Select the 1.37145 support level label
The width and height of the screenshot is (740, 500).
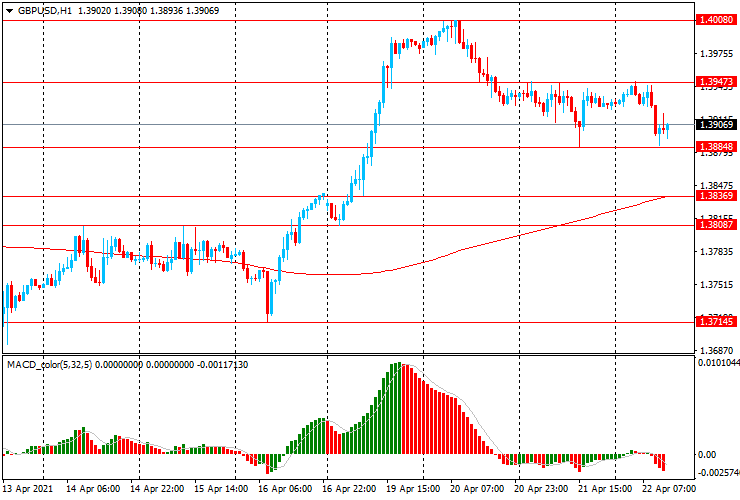pos(716,322)
